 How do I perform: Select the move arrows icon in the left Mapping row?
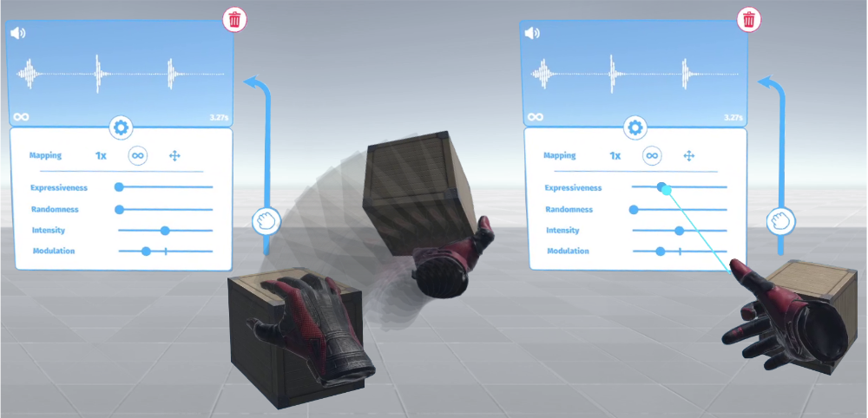tap(174, 156)
